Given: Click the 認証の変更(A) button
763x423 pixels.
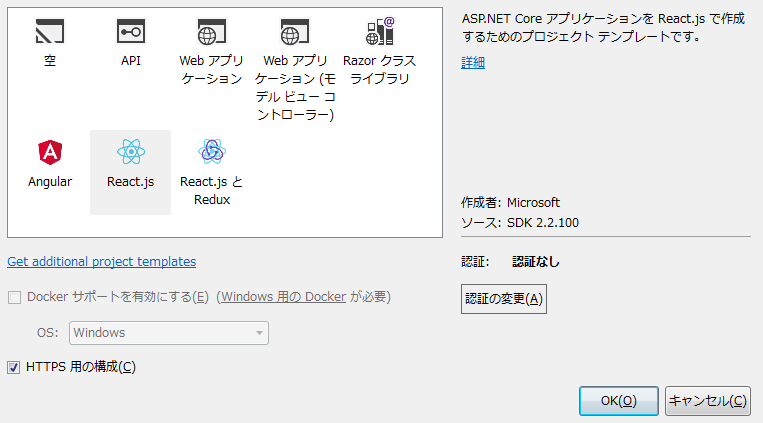Looking at the screenshot, I should coord(504,299).
